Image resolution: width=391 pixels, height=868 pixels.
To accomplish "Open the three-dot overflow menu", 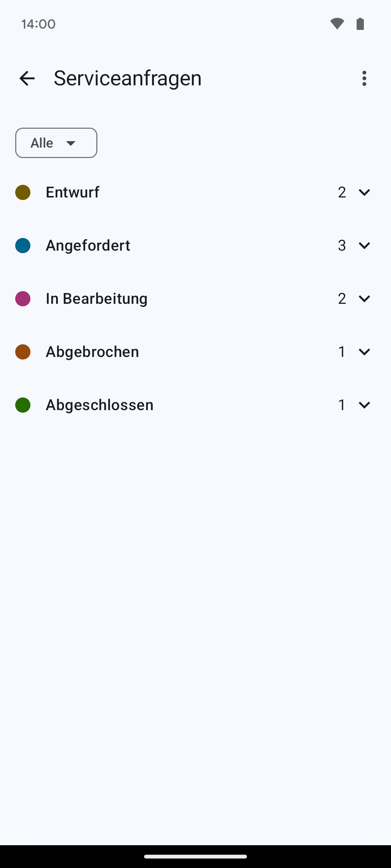I will tap(364, 78).
